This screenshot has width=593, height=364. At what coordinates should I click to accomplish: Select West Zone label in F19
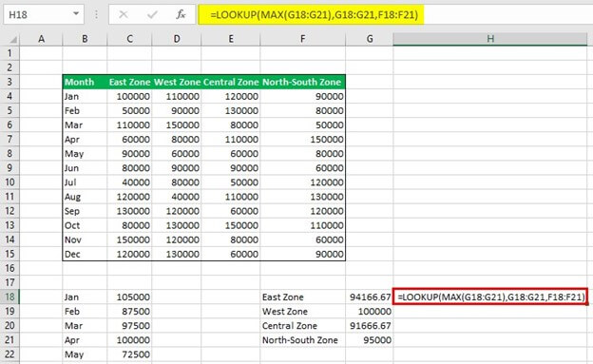(x=302, y=312)
